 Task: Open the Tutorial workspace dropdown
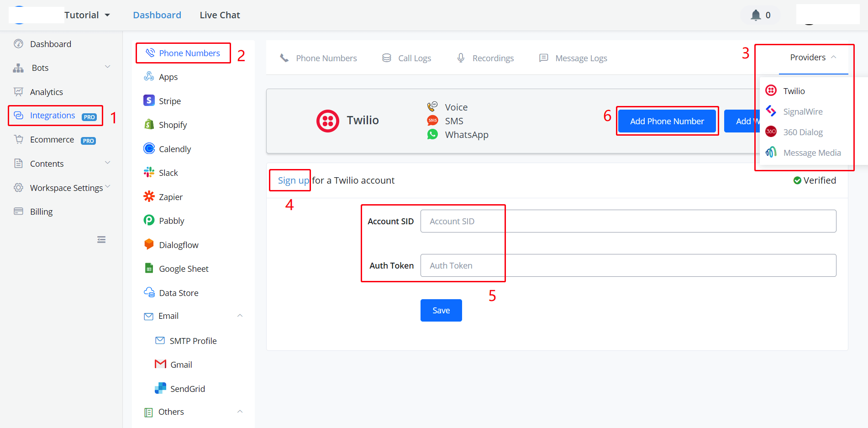(87, 15)
